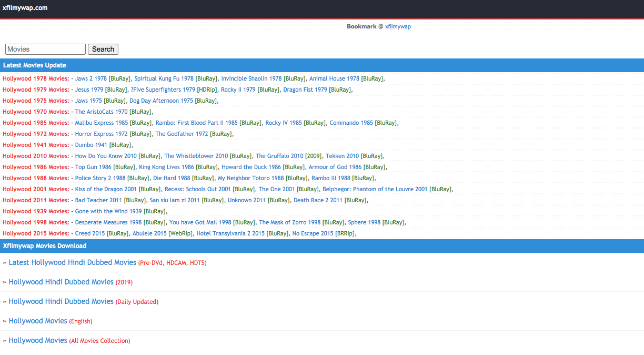Screen dimensions: 644x355
Task: Click 'Hollywood 1978 Movies:' row label
Action: pos(36,78)
